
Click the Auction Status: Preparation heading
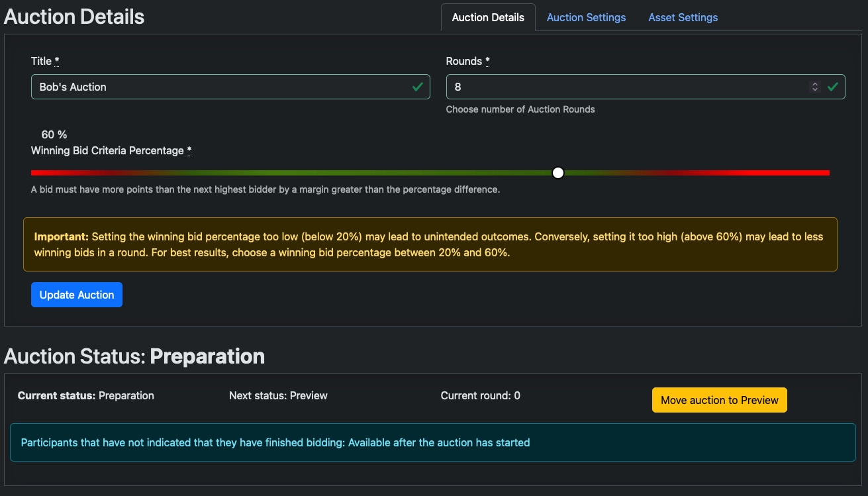pos(134,356)
